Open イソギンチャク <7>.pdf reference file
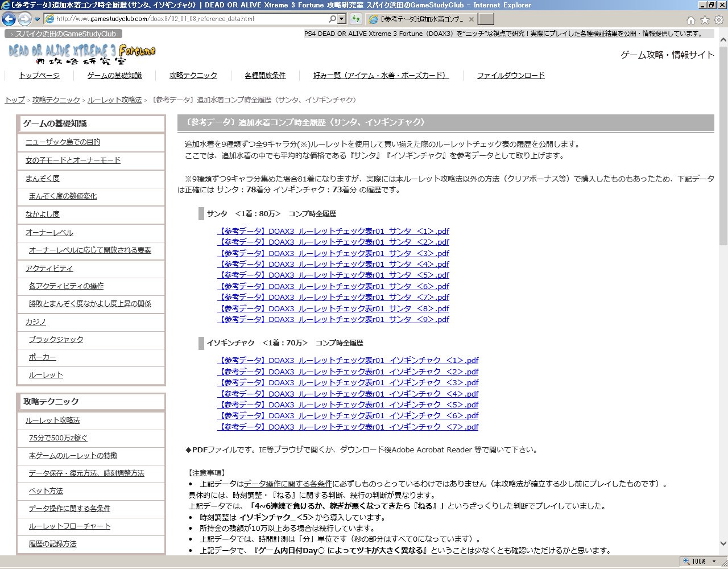 tap(348, 427)
